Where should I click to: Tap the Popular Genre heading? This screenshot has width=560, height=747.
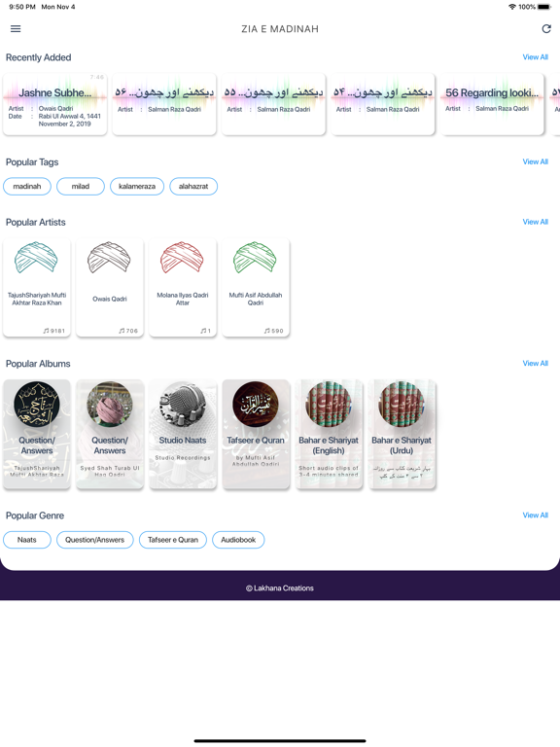tap(35, 516)
